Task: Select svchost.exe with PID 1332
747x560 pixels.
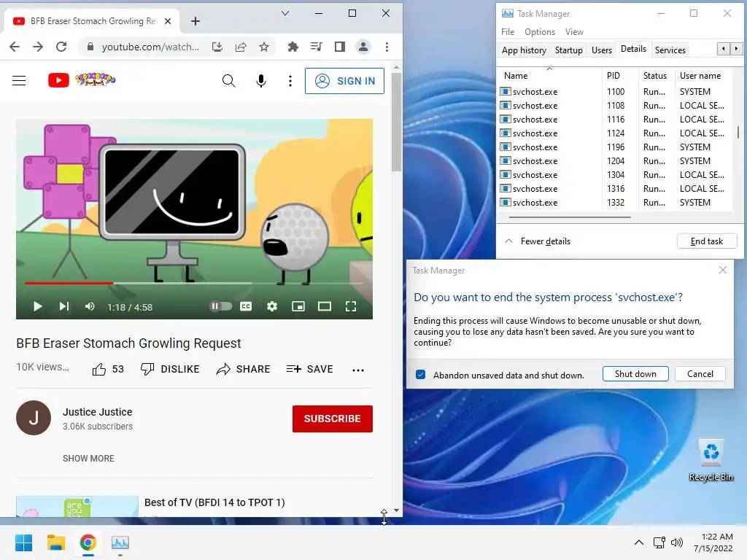Action: (x=615, y=203)
